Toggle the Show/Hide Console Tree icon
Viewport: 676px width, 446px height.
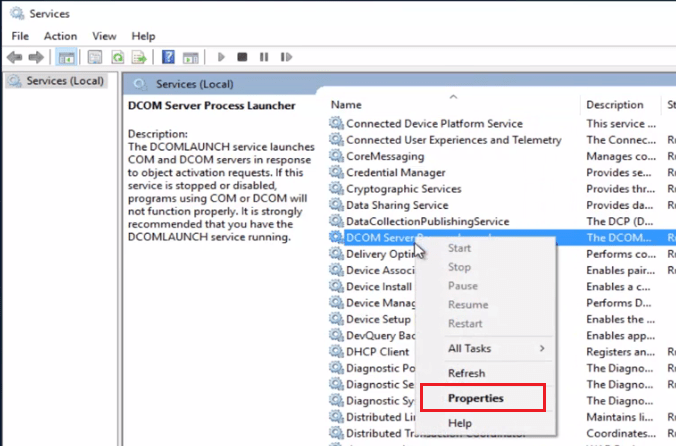tap(66, 57)
